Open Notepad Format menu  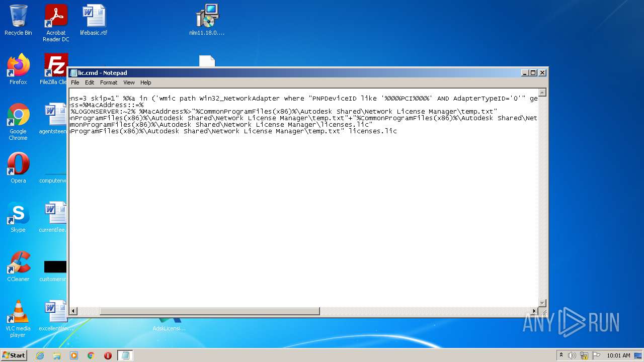coord(109,82)
